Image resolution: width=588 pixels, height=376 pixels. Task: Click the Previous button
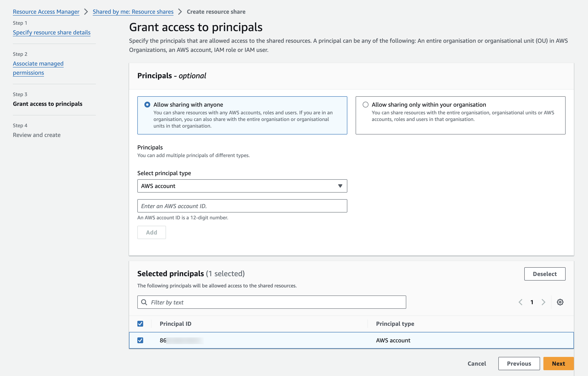(519, 364)
